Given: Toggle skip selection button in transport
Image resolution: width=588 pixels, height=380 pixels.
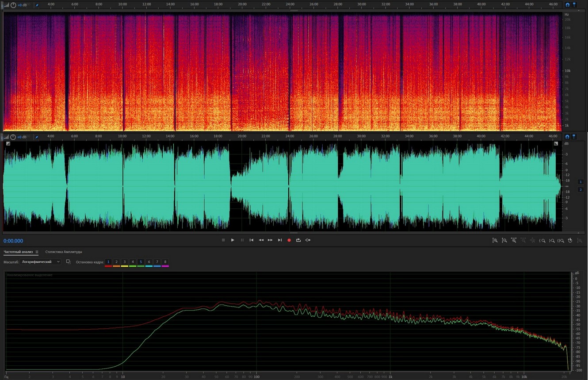Looking at the screenshot, I should coord(308,240).
